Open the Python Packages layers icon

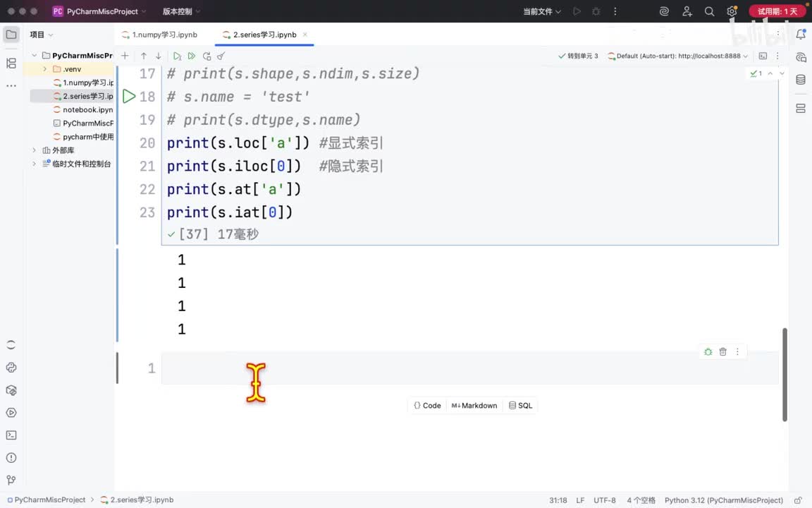click(x=11, y=390)
